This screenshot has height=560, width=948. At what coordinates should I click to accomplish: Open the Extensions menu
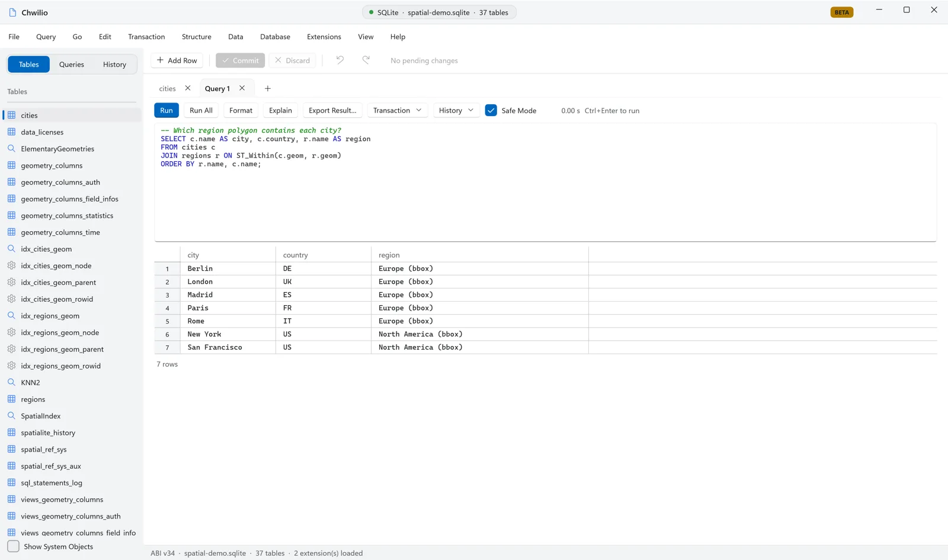point(324,37)
